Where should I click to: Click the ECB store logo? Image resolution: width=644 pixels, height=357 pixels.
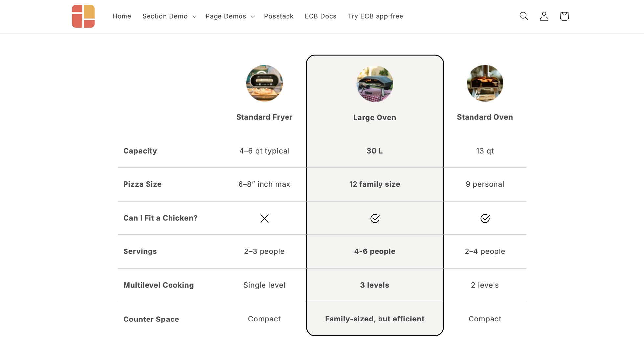click(x=83, y=16)
